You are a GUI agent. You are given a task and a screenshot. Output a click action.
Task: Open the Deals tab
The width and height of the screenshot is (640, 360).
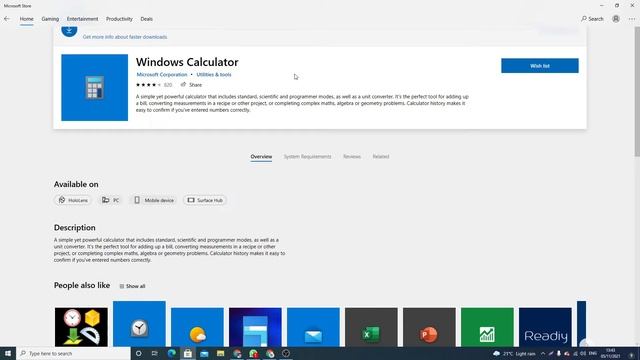click(147, 19)
